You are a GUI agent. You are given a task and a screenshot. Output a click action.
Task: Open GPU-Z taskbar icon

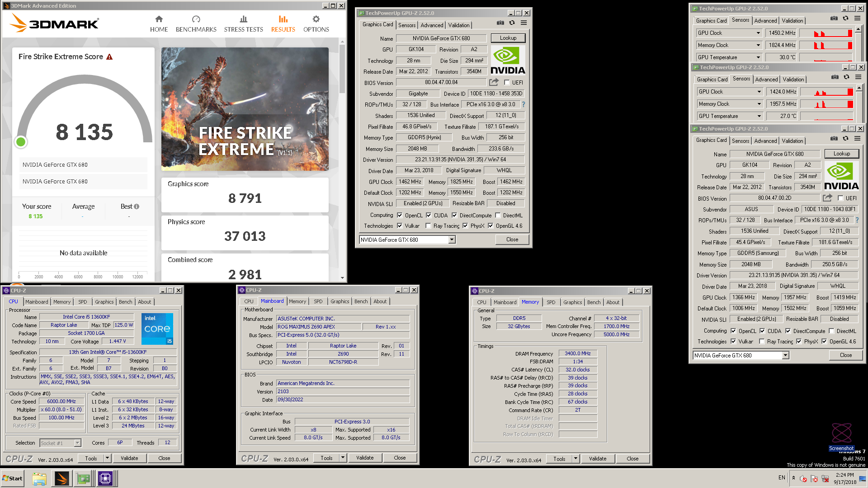83,479
